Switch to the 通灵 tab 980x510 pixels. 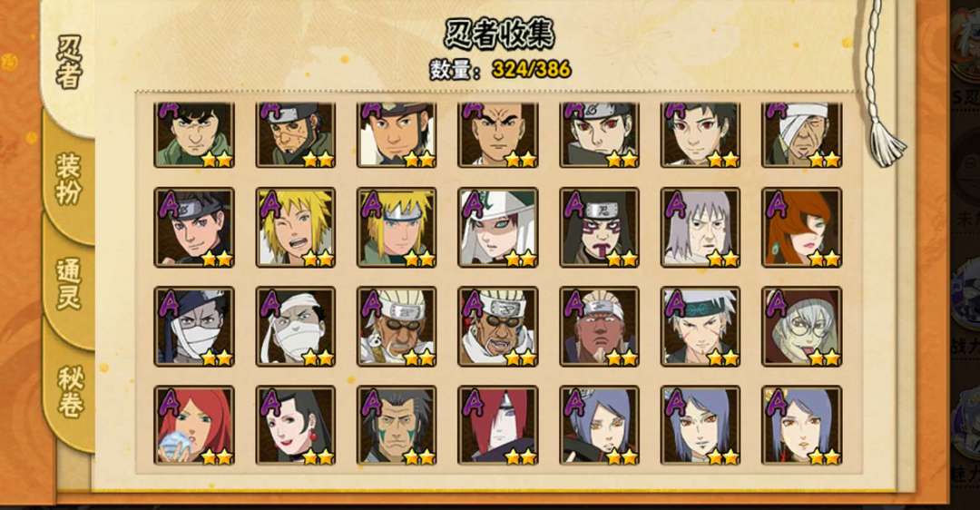(69, 284)
